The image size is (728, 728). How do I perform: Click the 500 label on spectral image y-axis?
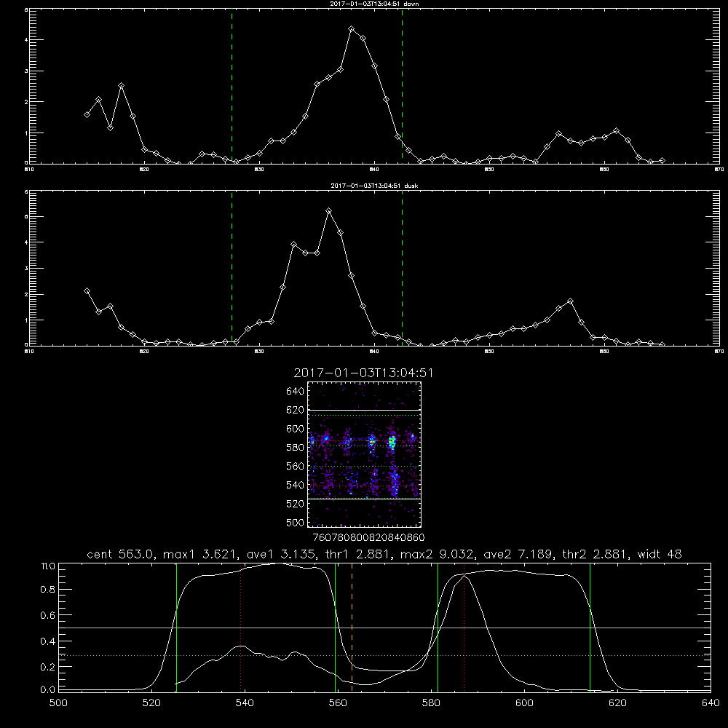pyautogui.click(x=296, y=522)
